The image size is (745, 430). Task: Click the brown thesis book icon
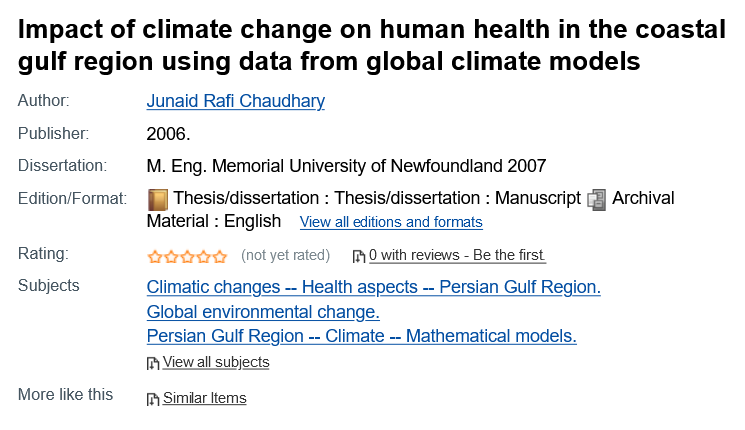click(158, 200)
